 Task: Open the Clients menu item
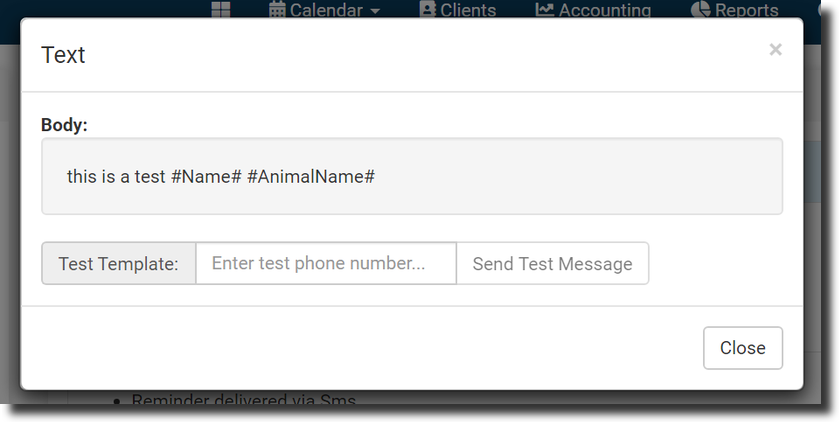pyautogui.click(x=468, y=10)
